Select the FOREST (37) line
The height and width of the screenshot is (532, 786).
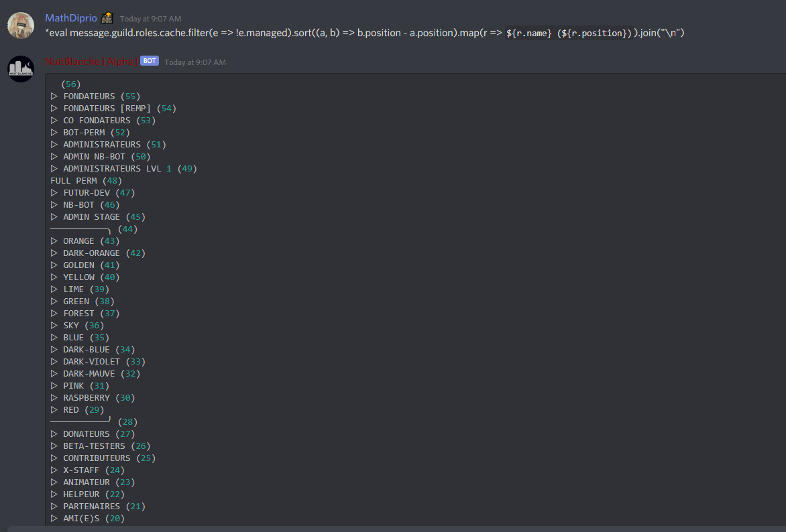coord(85,313)
